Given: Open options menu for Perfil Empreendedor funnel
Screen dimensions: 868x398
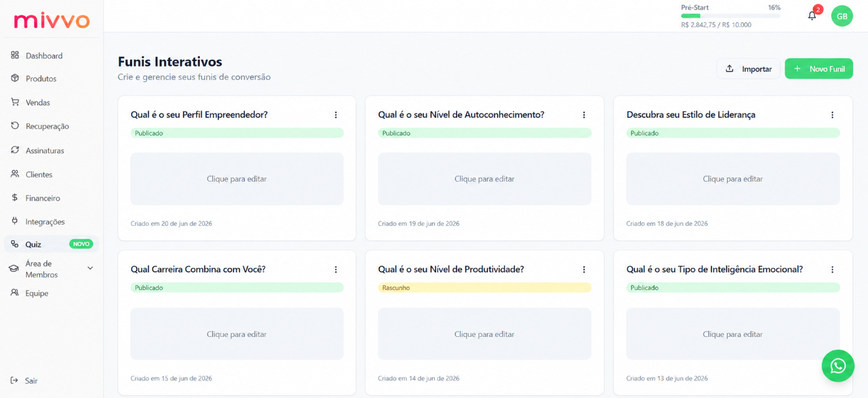Looking at the screenshot, I should point(336,115).
